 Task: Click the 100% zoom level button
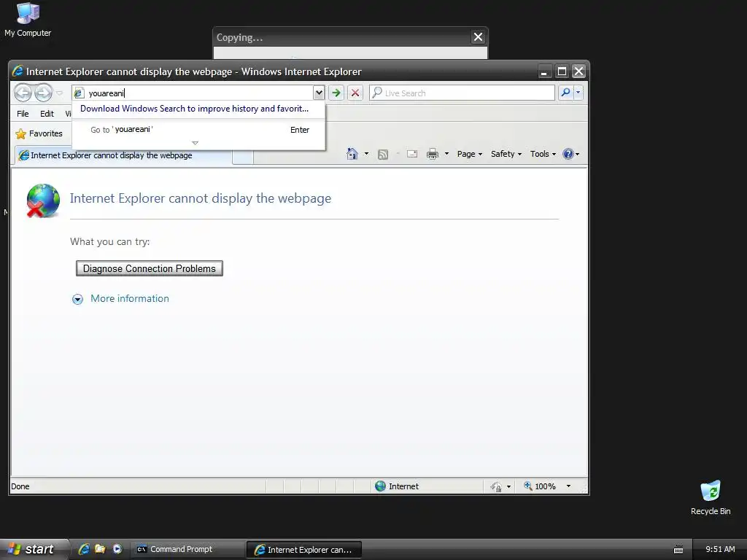click(541, 486)
